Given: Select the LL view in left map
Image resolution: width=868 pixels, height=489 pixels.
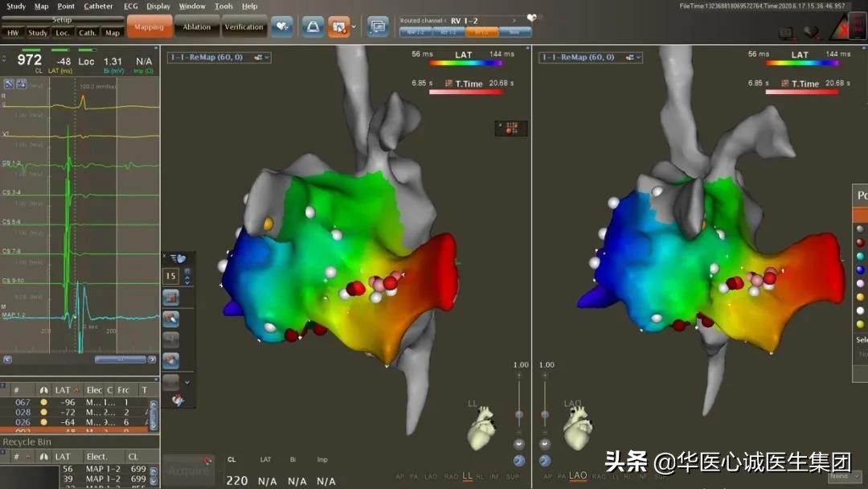Looking at the screenshot, I should [x=467, y=475].
